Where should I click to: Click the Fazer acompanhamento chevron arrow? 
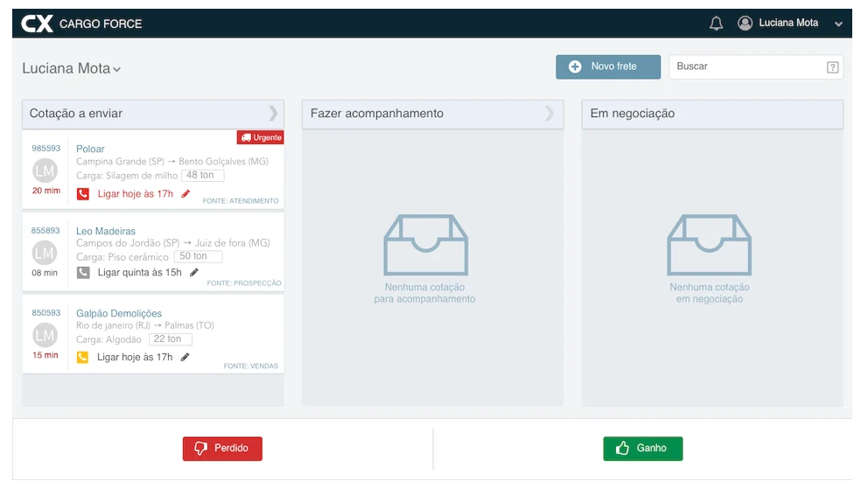coord(549,114)
